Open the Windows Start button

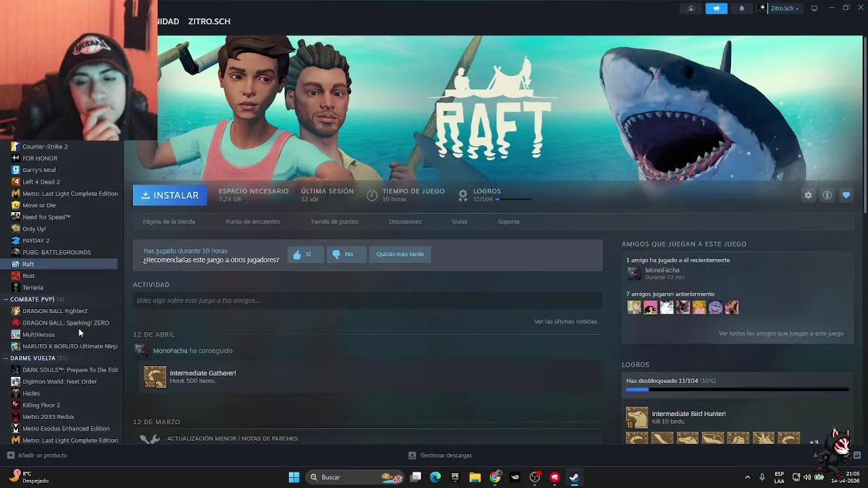point(294,477)
